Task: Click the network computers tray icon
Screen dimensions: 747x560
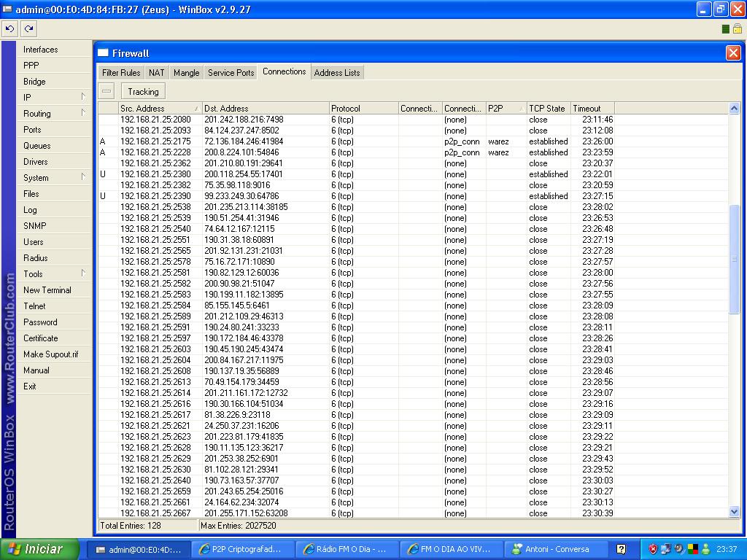Action: pyautogui.click(x=665, y=549)
